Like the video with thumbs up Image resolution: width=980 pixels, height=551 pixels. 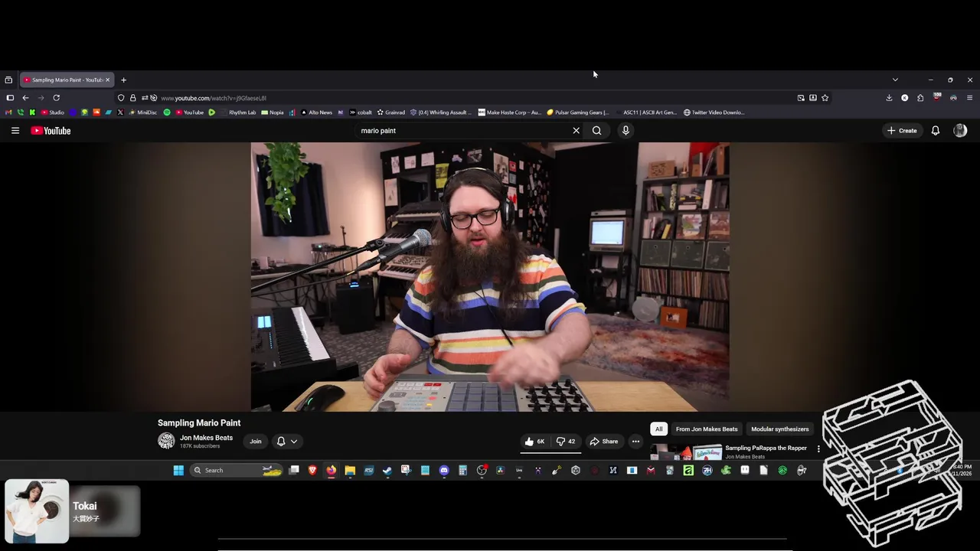[534, 442]
